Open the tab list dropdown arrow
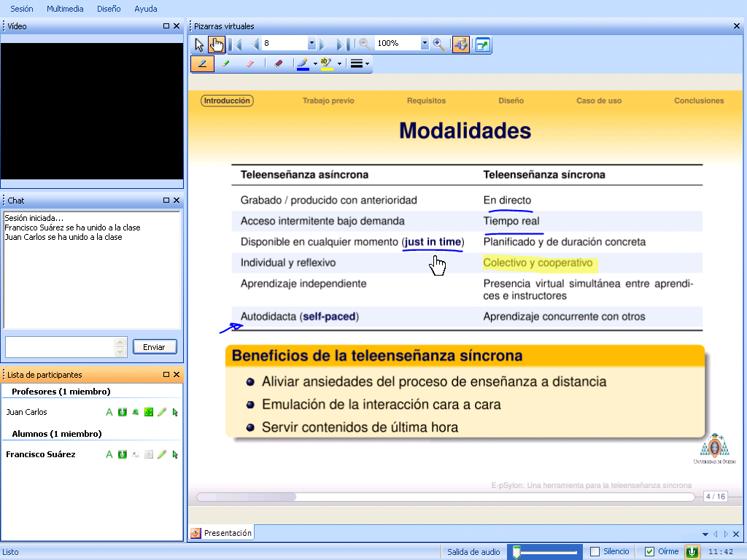747x560 pixels. [x=705, y=534]
